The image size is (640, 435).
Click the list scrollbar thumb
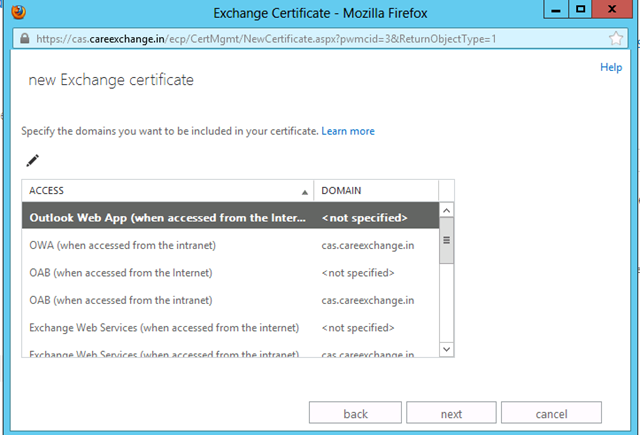pos(447,240)
